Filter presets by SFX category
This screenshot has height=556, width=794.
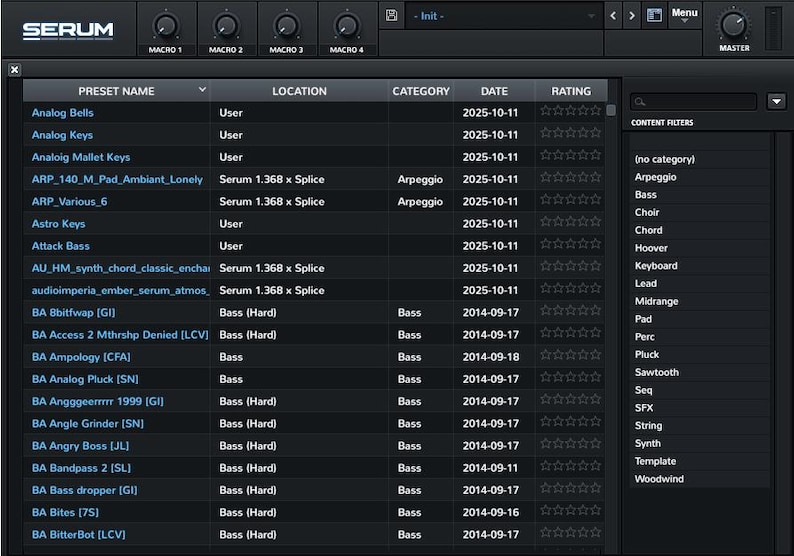[644, 408]
